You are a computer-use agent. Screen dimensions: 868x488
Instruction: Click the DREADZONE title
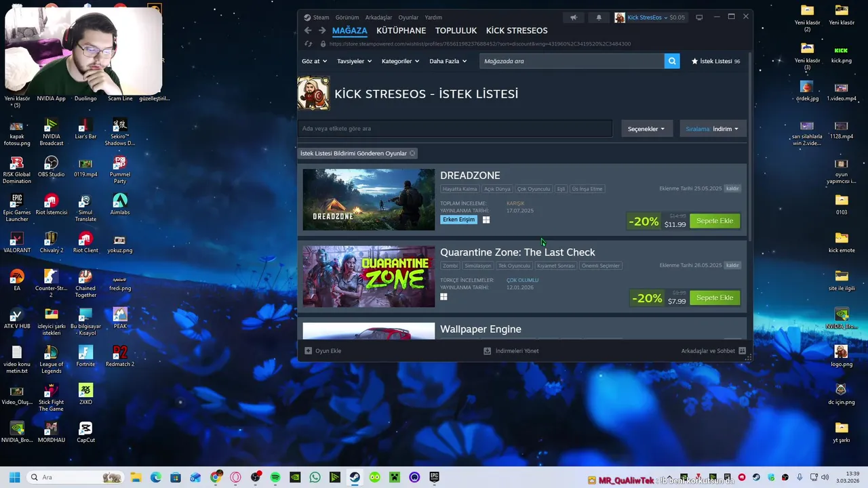[x=470, y=176]
